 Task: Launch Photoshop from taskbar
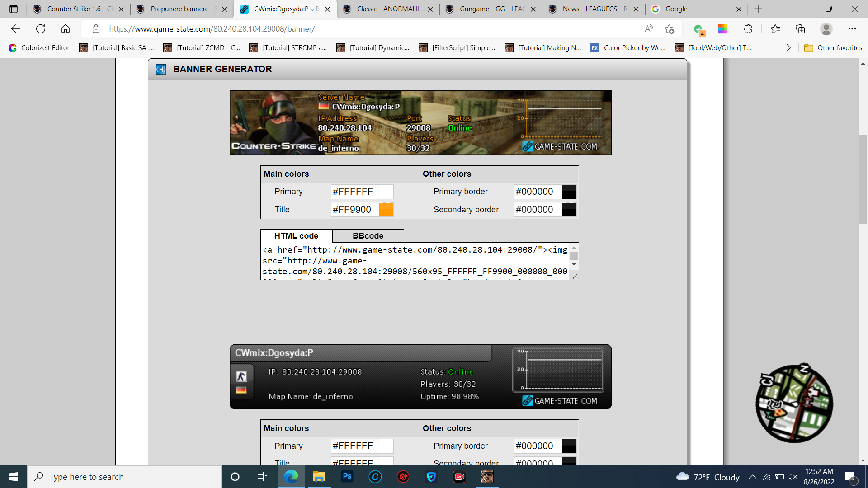(x=347, y=477)
